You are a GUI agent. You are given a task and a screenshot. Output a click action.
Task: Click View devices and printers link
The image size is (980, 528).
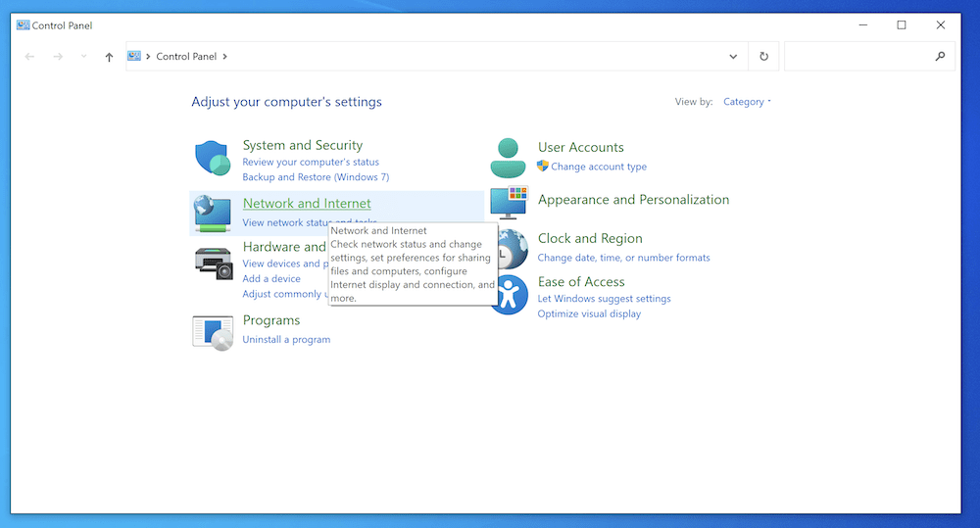(x=285, y=264)
